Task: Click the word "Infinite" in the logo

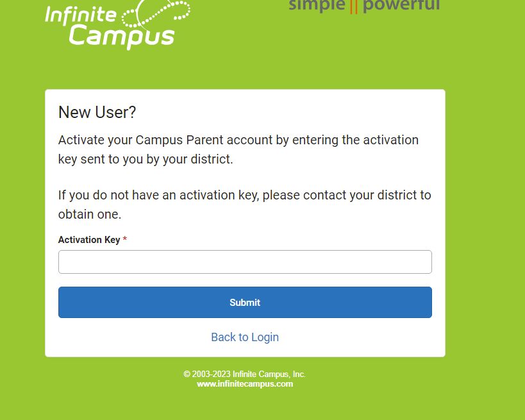Action: click(x=81, y=15)
